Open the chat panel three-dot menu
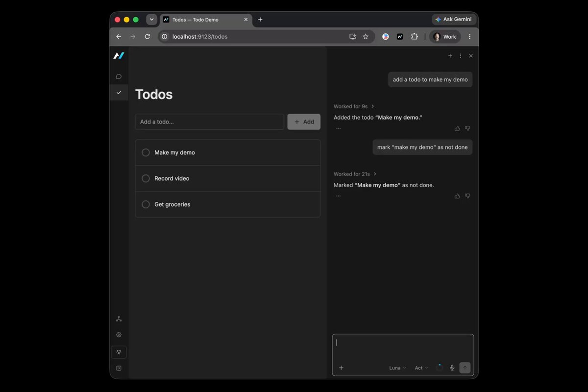 (x=460, y=56)
